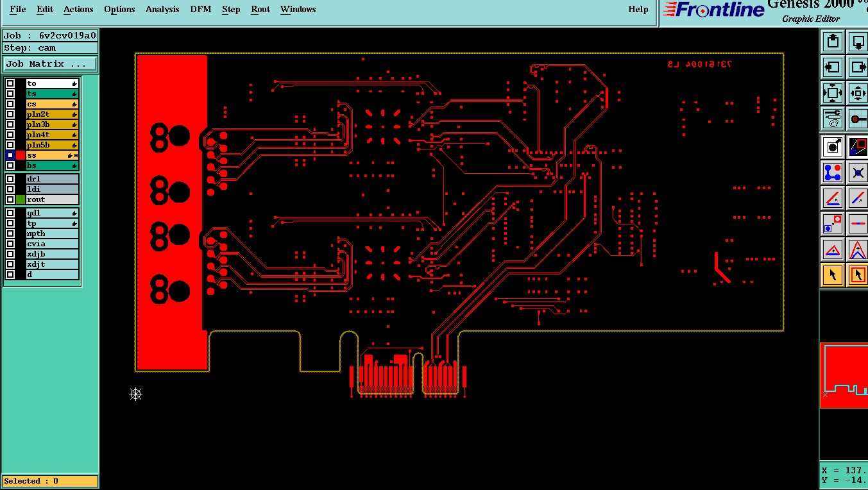Image resolution: width=868 pixels, height=490 pixels.
Task: Select the layer name xdjb
Action: point(52,254)
